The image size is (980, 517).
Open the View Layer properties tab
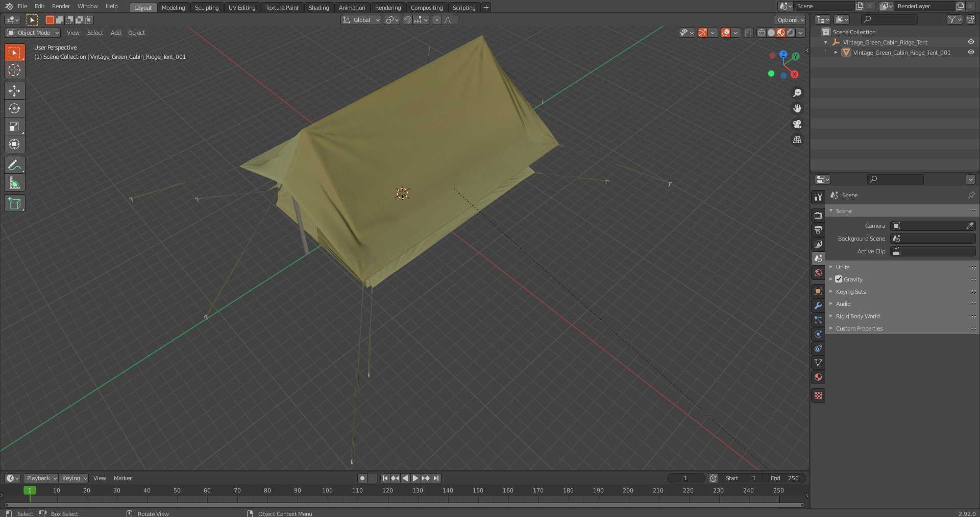(x=818, y=244)
